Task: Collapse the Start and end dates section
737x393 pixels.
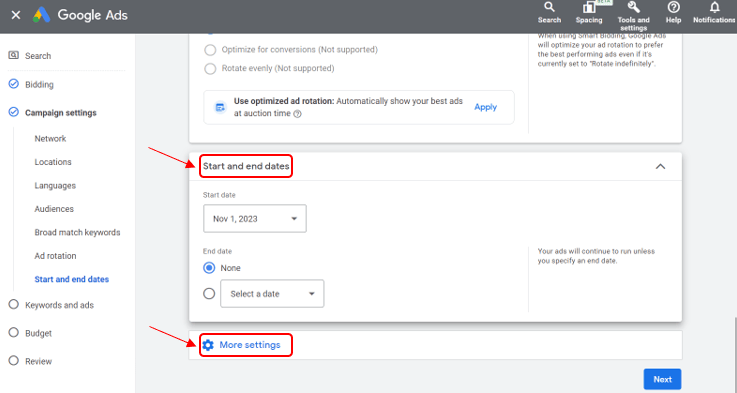Action: pyautogui.click(x=660, y=166)
